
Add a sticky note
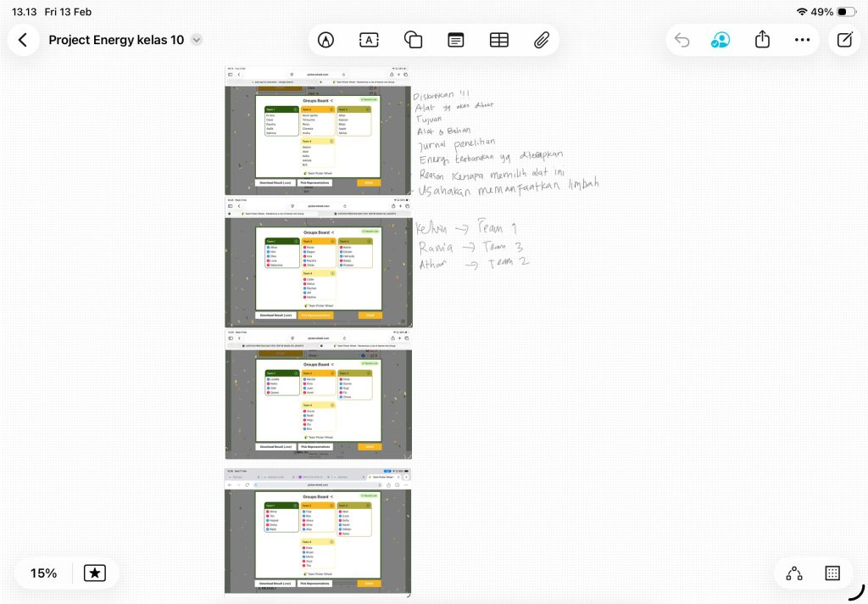pyautogui.click(x=456, y=40)
